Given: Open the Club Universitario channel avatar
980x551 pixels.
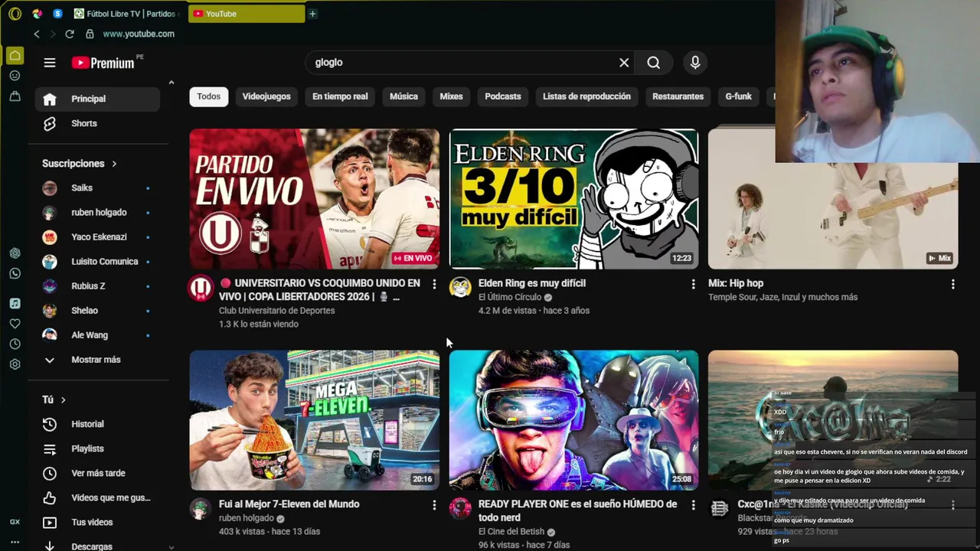Looking at the screenshot, I should click(x=201, y=288).
